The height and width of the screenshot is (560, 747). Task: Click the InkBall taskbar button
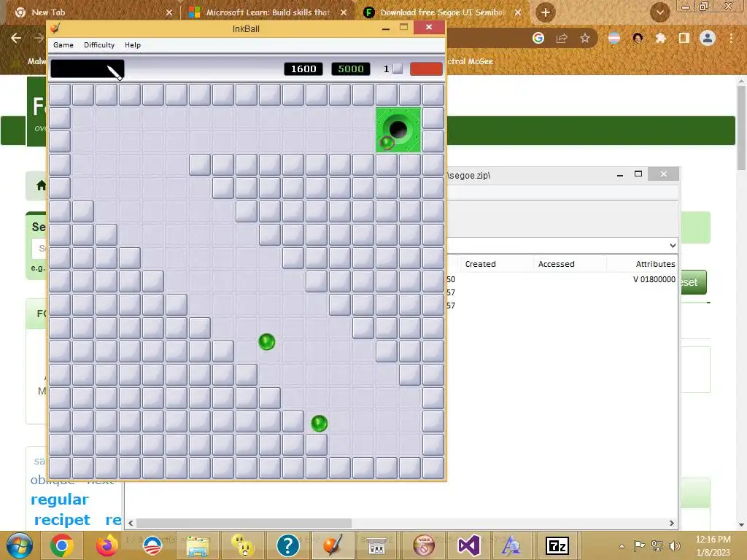[x=333, y=545]
